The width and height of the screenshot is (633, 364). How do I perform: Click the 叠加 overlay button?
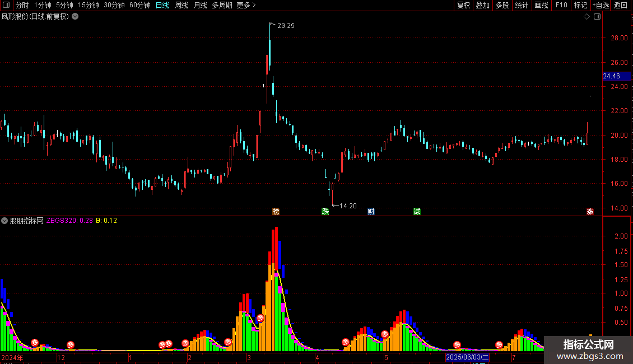[x=482, y=5]
